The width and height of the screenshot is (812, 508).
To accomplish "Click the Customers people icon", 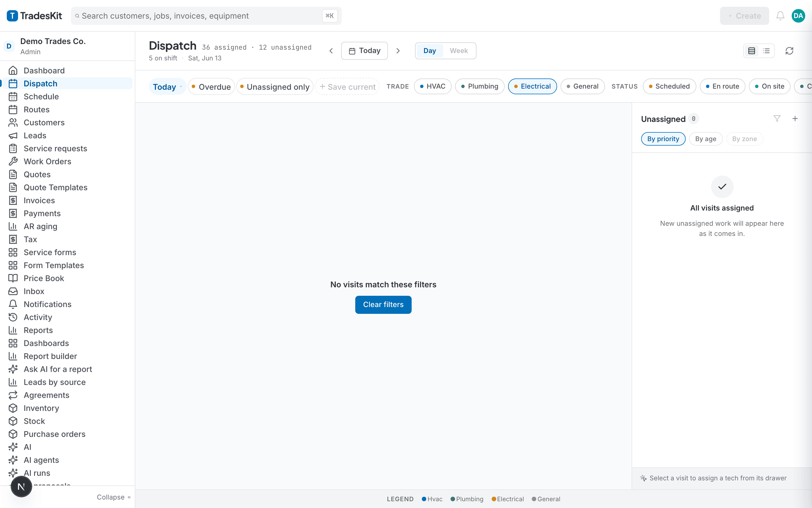I will click(x=13, y=123).
